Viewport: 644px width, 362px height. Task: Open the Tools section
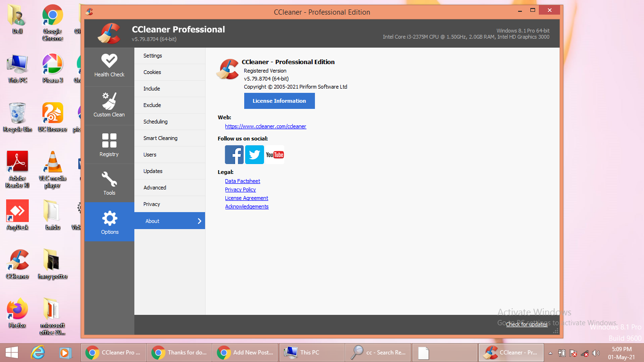pos(109,183)
